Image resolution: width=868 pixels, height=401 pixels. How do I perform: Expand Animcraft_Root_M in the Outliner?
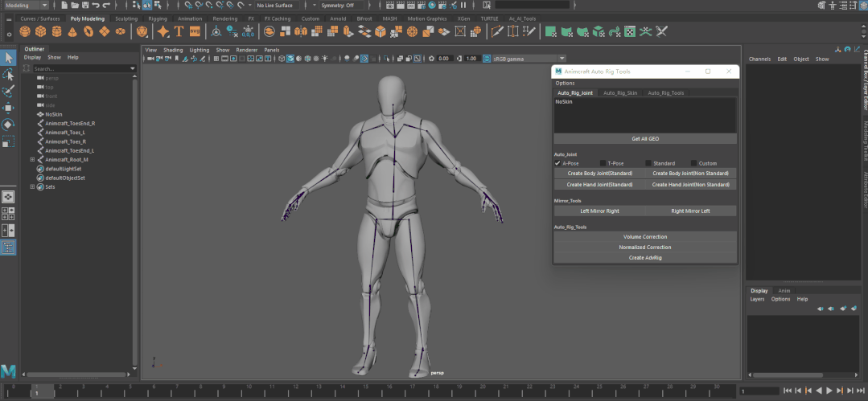pos(32,159)
